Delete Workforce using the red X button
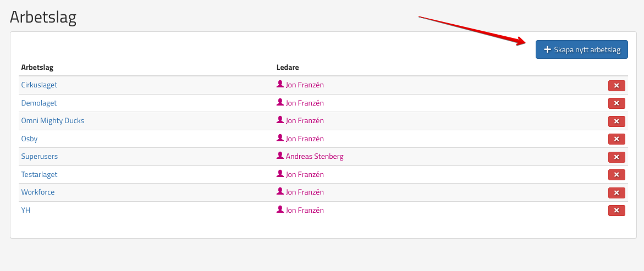 [x=616, y=192]
